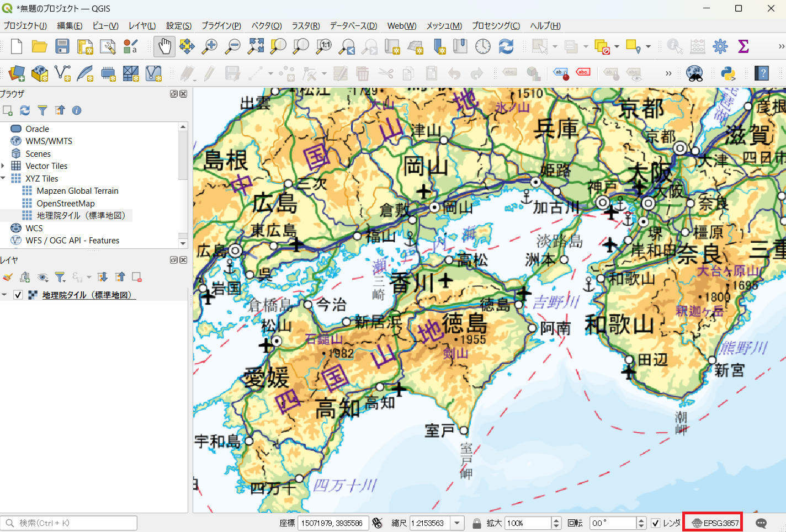Viewport: 786px width, 532px height.
Task: Open the Data Source Manager icon
Action: click(17, 73)
